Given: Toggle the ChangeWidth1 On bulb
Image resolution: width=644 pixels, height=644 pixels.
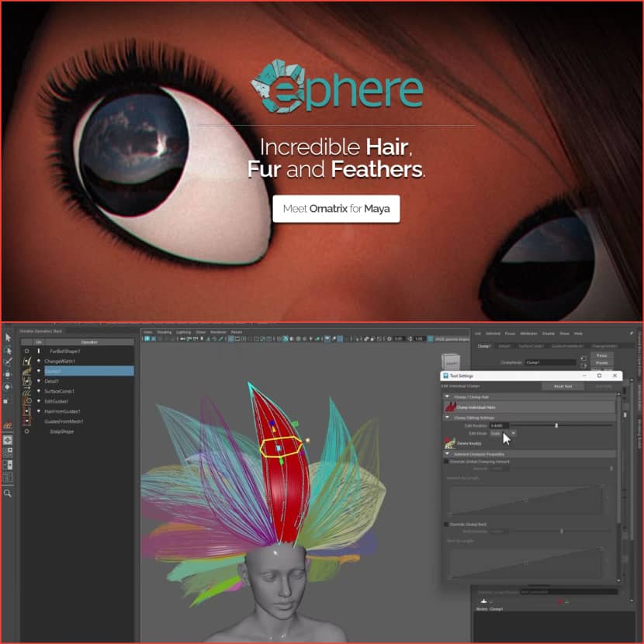Looking at the screenshot, I should [39, 361].
